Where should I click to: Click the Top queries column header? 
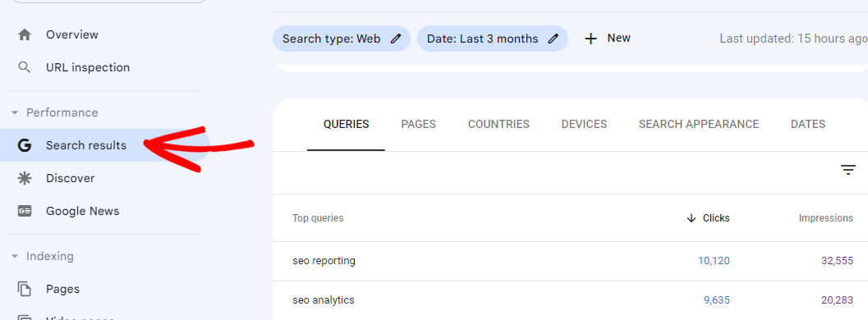318,218
